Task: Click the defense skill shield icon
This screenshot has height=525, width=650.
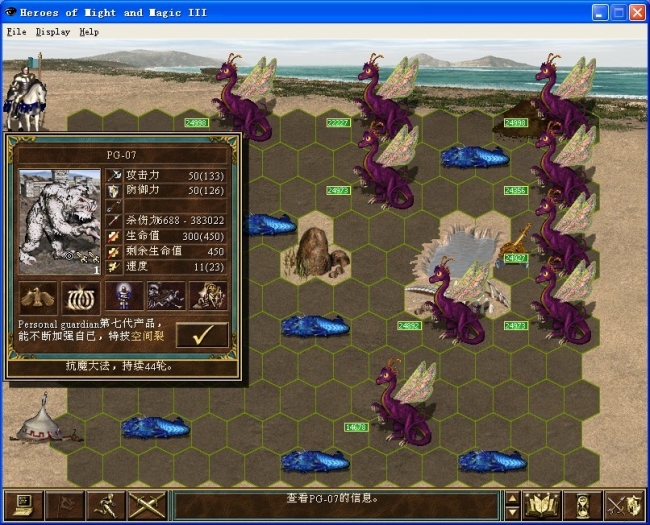Action: click(x=114, y=191)
